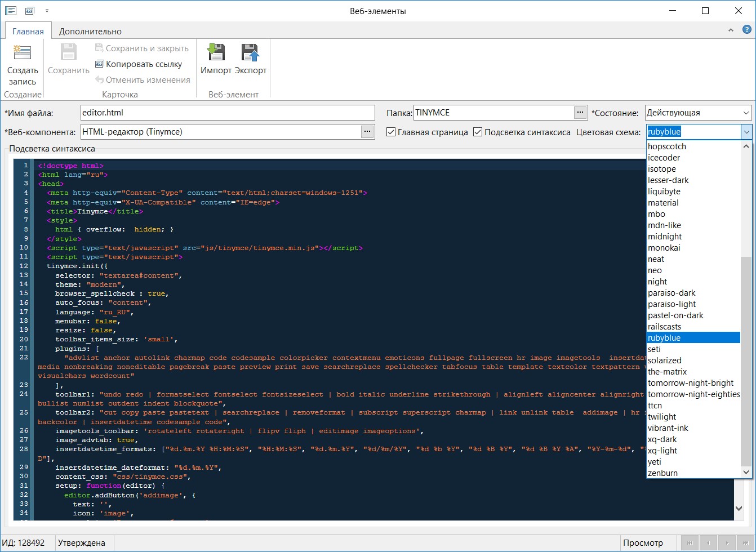Select icecoder color scheme
This screenshot has width=756, height=552.
click(x=693, y=158)
